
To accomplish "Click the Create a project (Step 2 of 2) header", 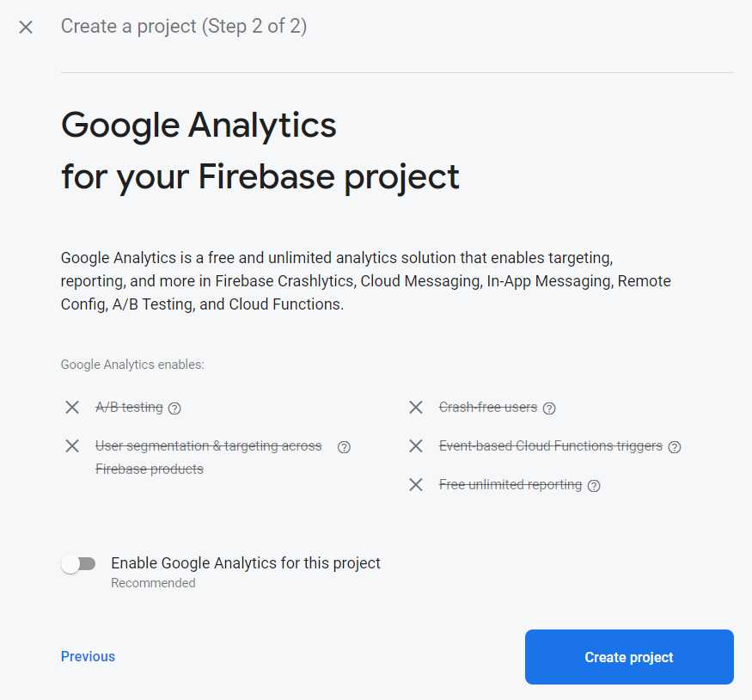I will pos(184,27).
